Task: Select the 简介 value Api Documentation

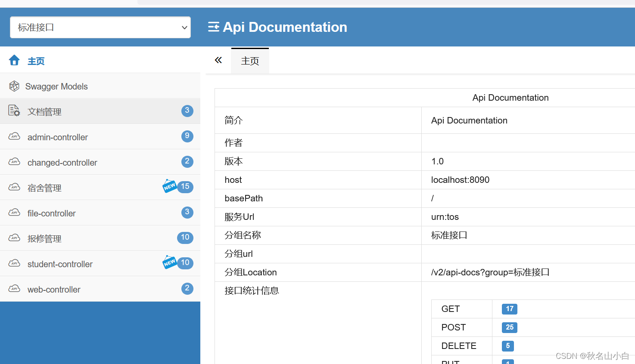Action: (469, 120)
